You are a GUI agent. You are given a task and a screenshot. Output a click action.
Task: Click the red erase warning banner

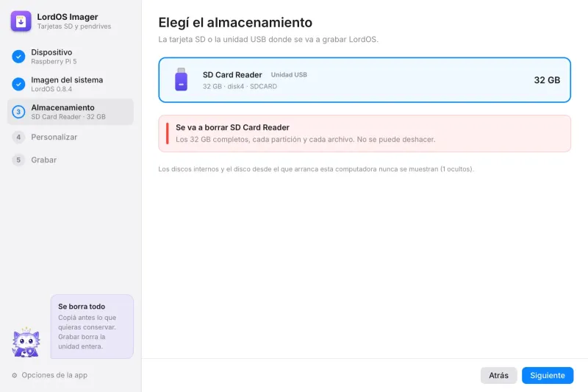tap(365, 134)
